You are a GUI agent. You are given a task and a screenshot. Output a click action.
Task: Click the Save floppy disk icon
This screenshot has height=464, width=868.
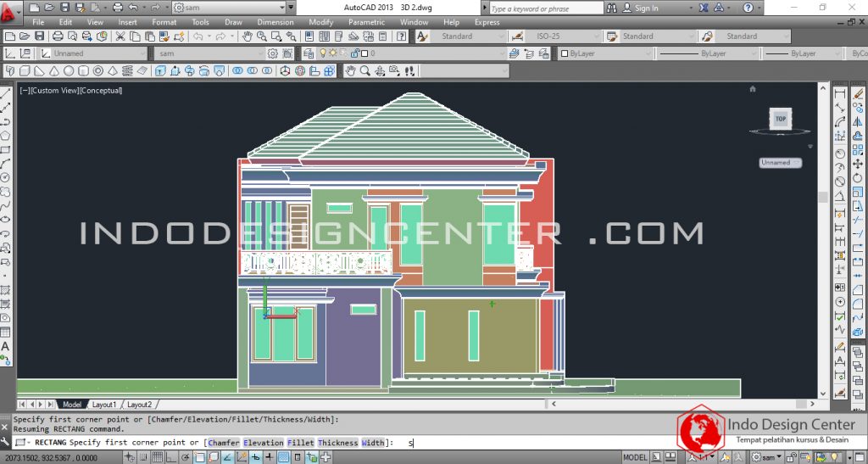click(39, 36)
